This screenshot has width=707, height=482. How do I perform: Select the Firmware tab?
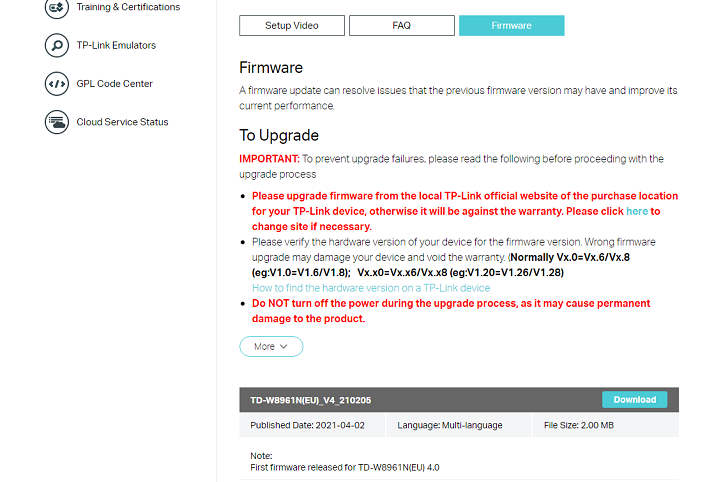(511, 25)
